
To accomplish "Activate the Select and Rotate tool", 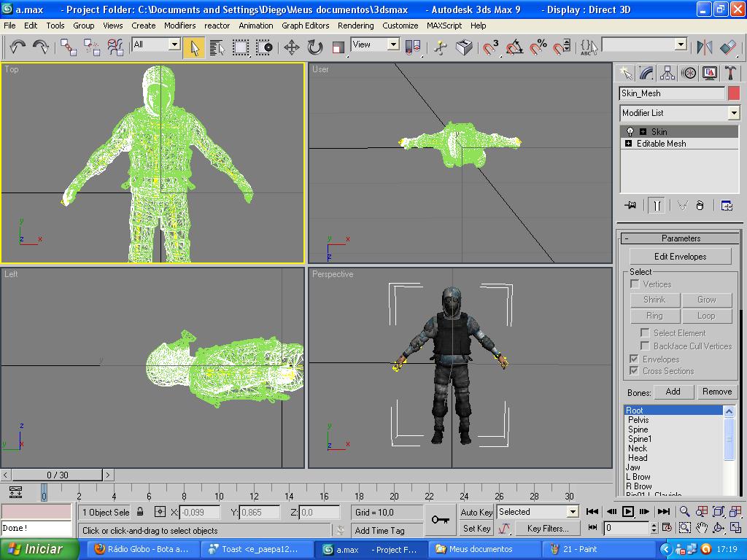I will coord(314,47).
